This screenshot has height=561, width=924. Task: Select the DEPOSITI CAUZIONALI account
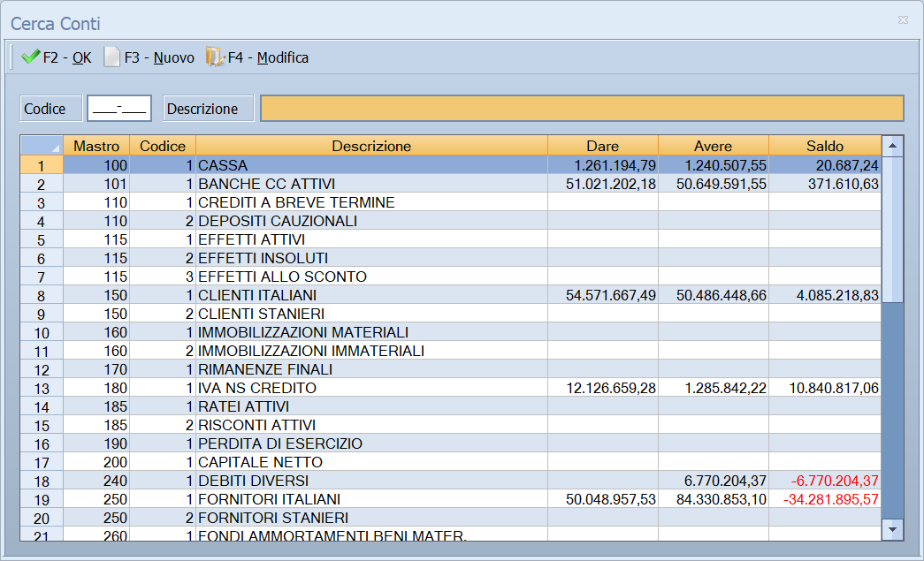point(451,222)
